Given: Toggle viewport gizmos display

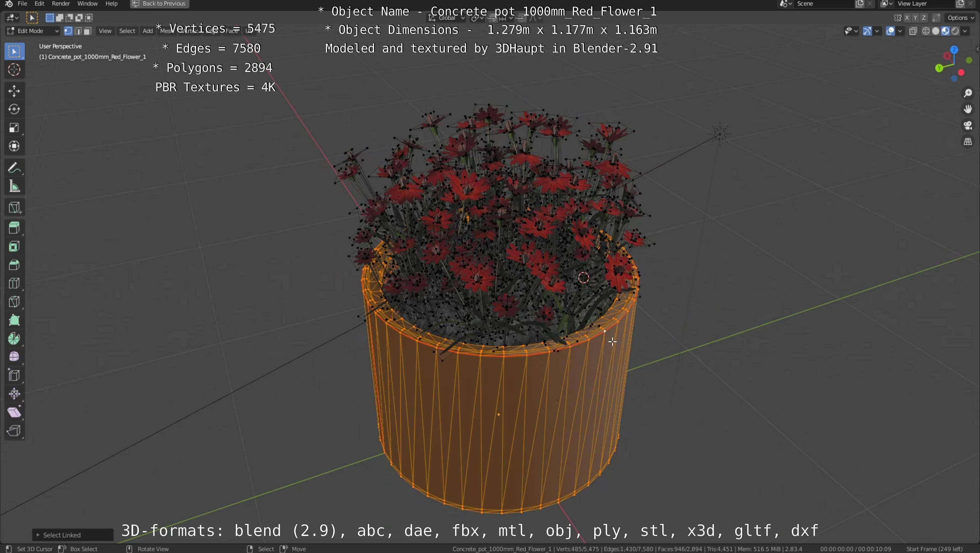Looking at the screenshot, I should 867,31.
